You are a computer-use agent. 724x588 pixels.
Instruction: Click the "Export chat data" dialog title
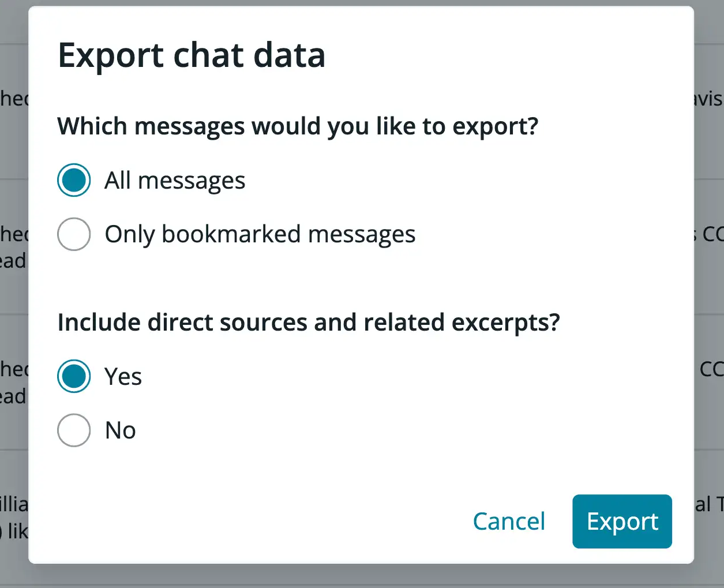[192, 55]
